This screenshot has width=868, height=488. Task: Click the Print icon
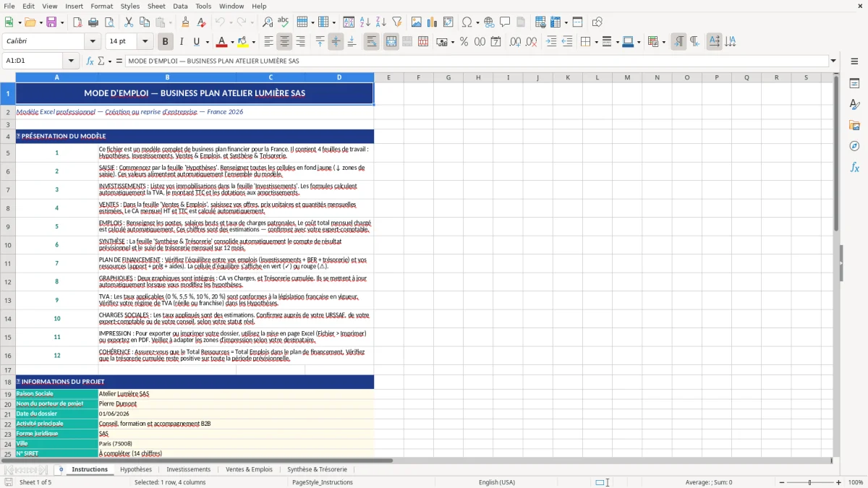(x=93, y=22)
